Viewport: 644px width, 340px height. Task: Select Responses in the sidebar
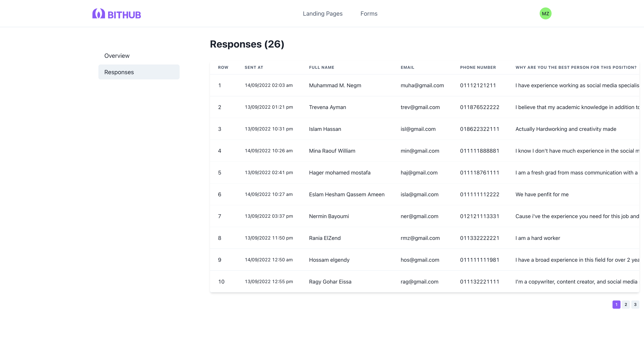coord(119,72)
